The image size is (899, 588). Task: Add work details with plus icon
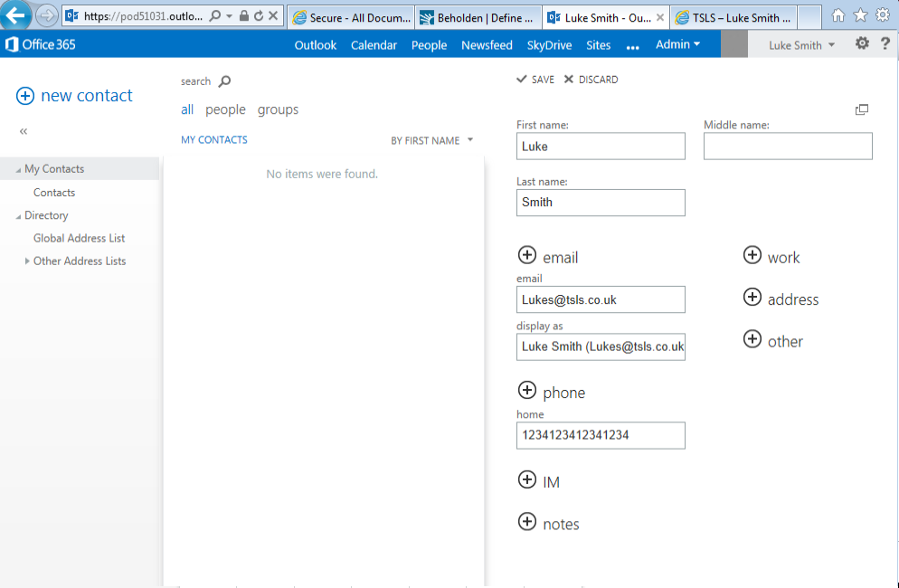752,256
